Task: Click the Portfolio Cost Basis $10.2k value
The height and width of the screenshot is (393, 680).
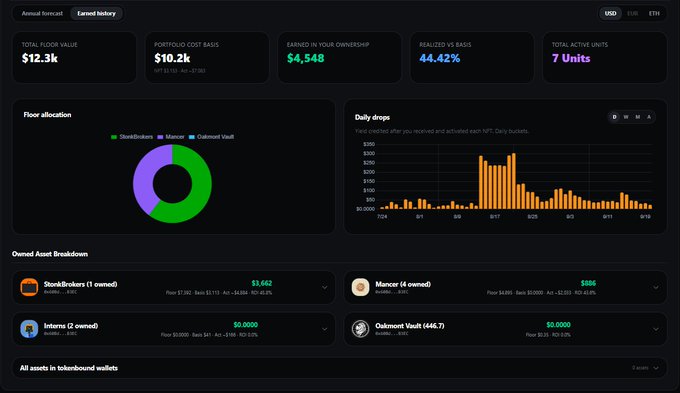Action: [x=172, y=58]
